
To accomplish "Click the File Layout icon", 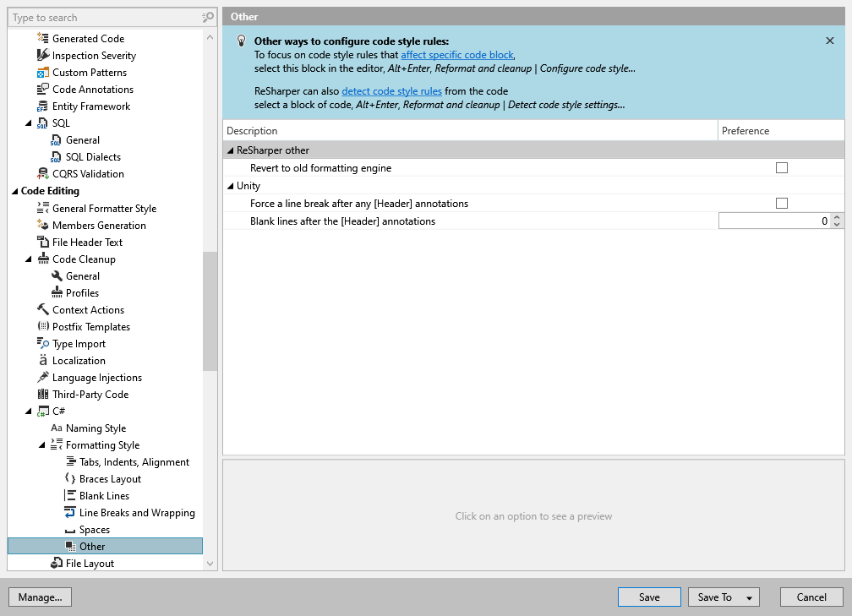I will 57,564.
